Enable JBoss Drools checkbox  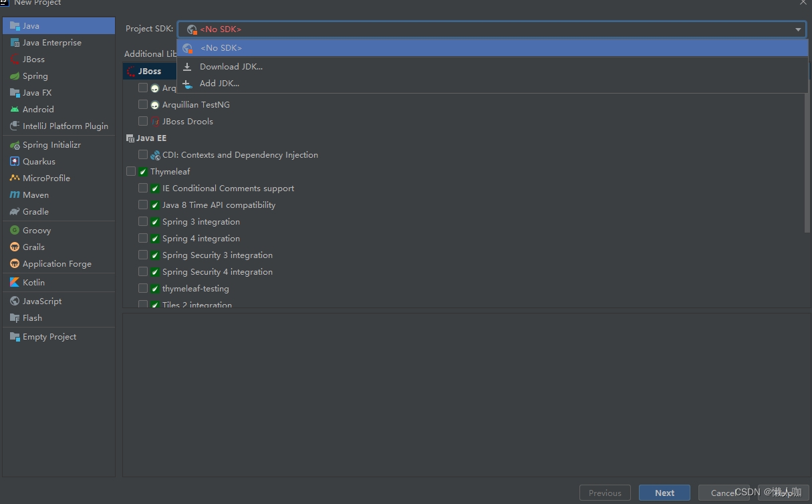tap(143, 122)
